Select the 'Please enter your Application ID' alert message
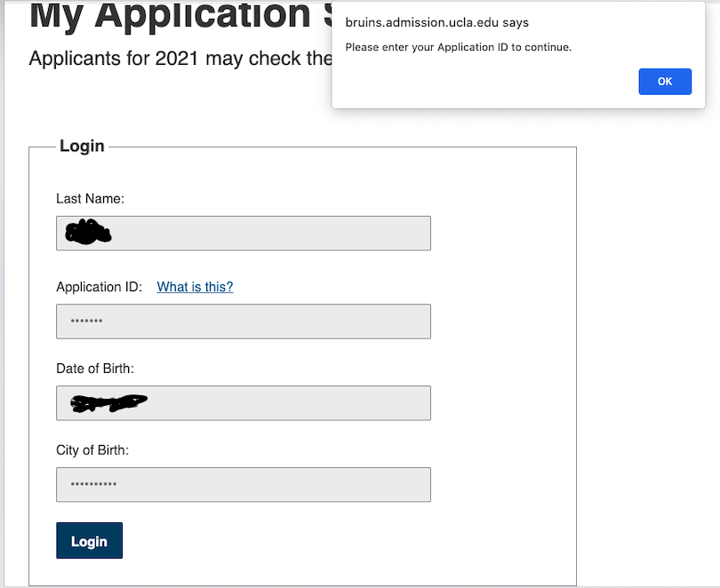This screenshot has width=720, height=588. pos(459,47)
